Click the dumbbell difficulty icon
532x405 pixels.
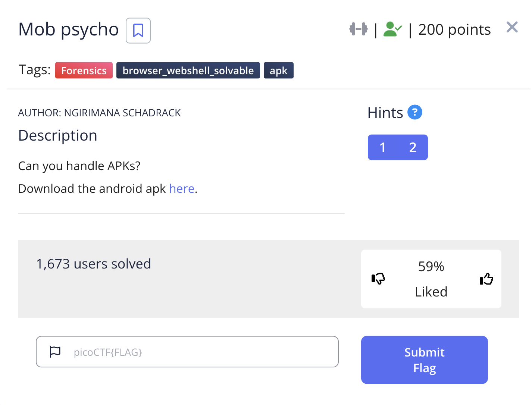click(x=358, y=29)
